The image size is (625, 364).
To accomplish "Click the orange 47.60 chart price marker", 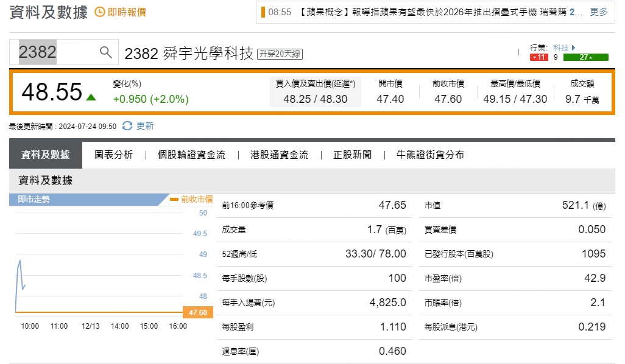I will point(198,313).
